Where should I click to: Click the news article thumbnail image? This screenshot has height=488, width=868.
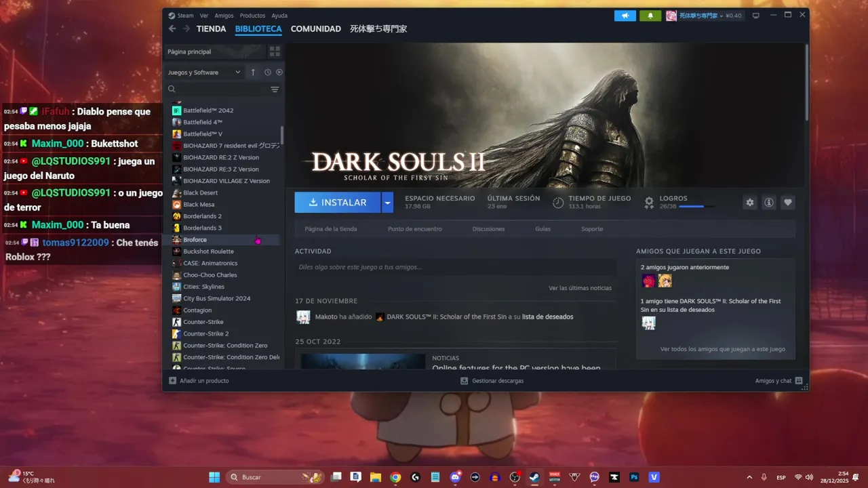point(363,361)
